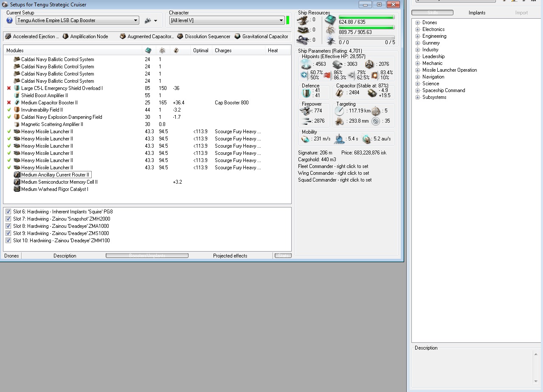Switch to the Projected effects tab
The image size is (543, 392).
(x=230, y=256)
